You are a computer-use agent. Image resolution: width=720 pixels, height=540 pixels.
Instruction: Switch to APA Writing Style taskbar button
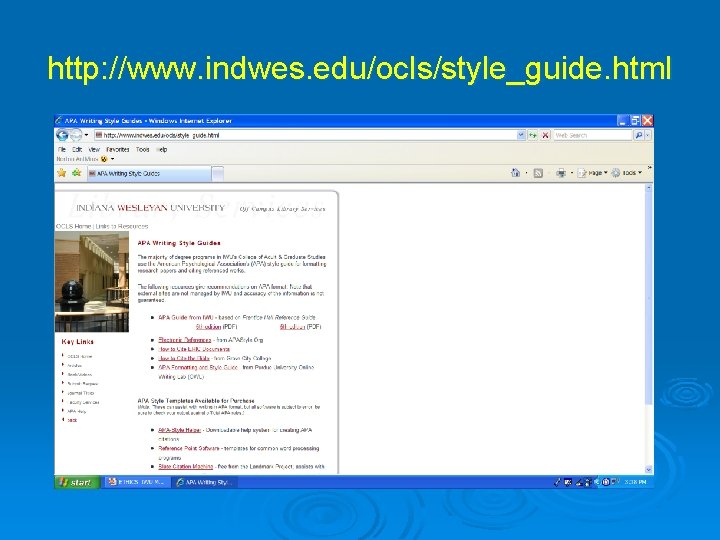(x=205, y=482)
